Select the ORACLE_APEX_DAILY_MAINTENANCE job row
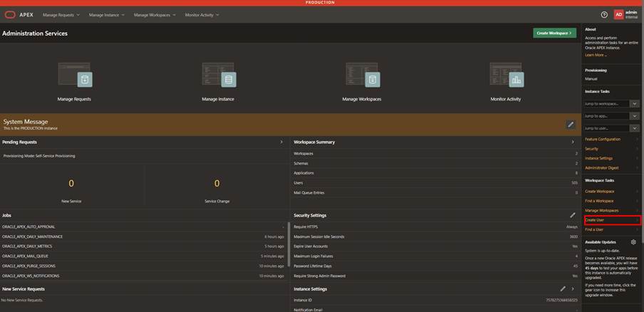Screen dimensions: 644x312 click(x=143, y=236)
